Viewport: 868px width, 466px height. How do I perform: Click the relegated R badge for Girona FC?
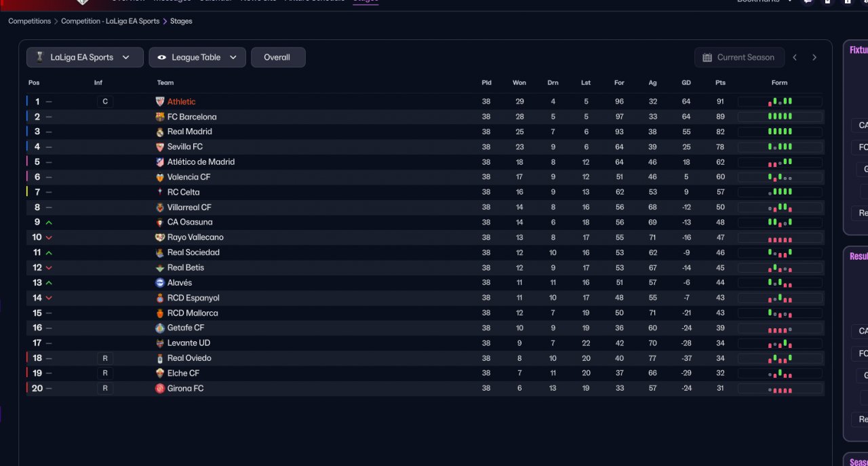click(x=104, y=388)
